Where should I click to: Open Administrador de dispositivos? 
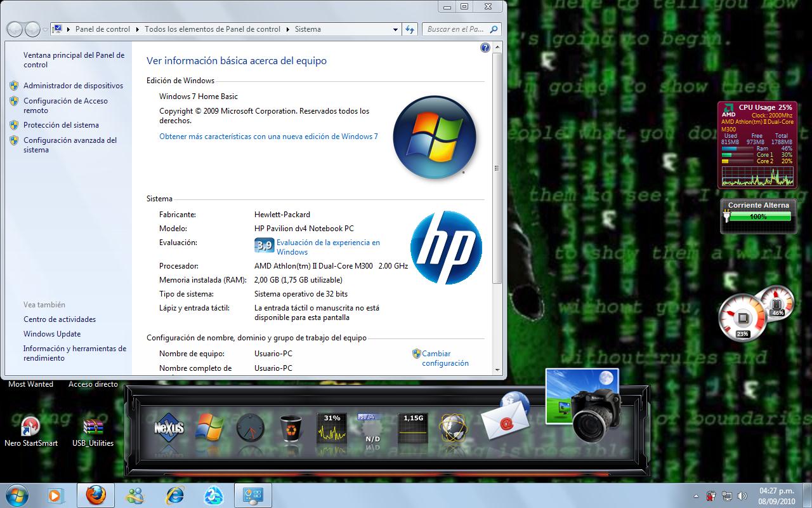tap(74, 86)
